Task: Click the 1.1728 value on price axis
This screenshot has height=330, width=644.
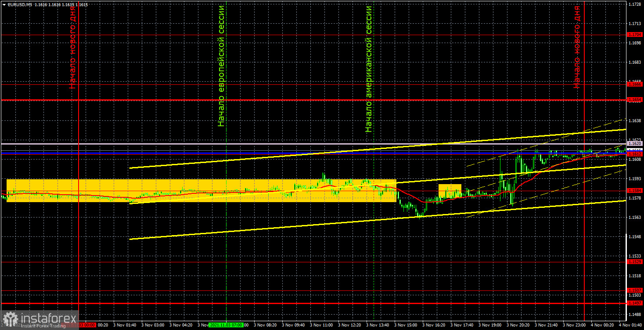Action: tap(635, 4)
